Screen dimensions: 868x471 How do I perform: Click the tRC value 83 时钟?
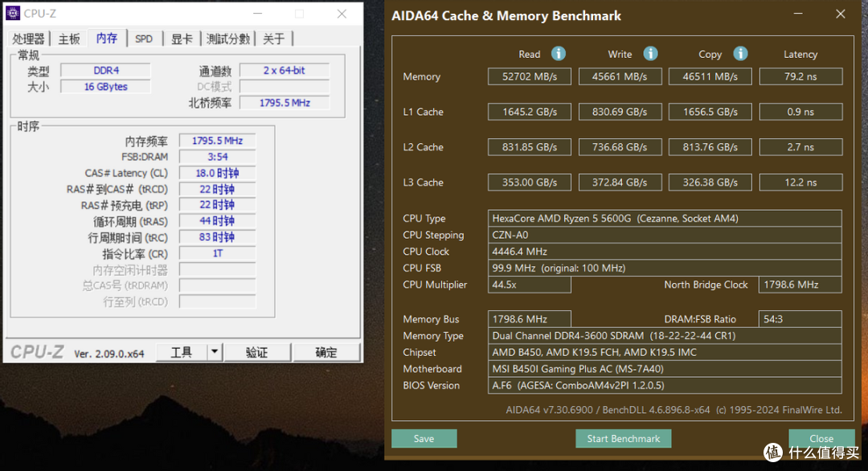[218, 237]
